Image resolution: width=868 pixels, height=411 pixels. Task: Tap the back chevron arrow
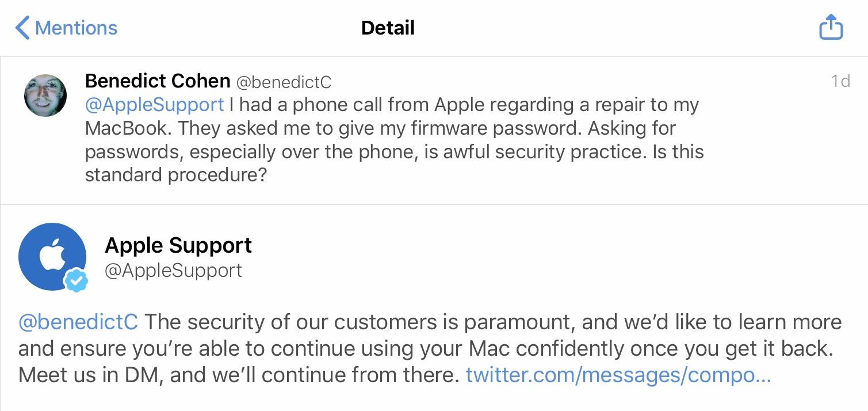[x=22, y=28]
